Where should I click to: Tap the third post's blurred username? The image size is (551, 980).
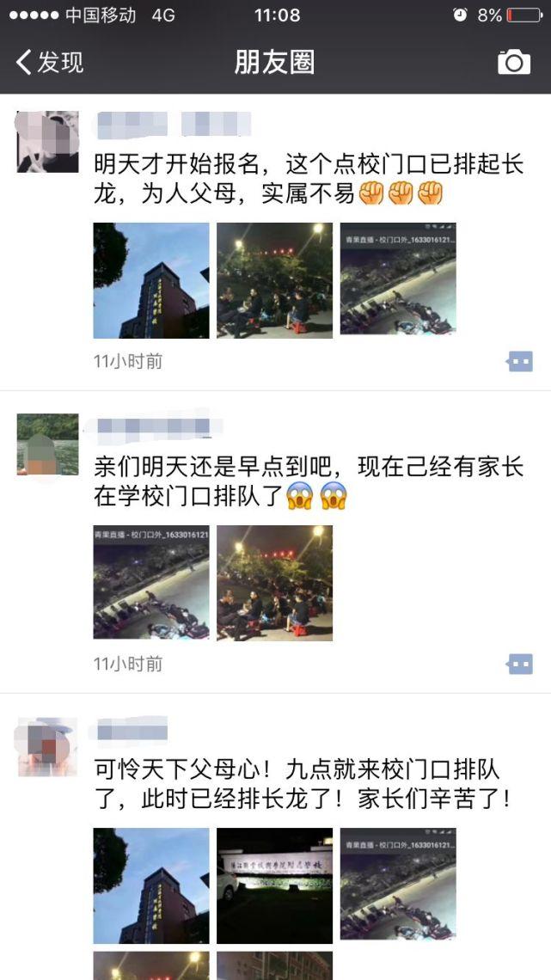tap(132, 730)
